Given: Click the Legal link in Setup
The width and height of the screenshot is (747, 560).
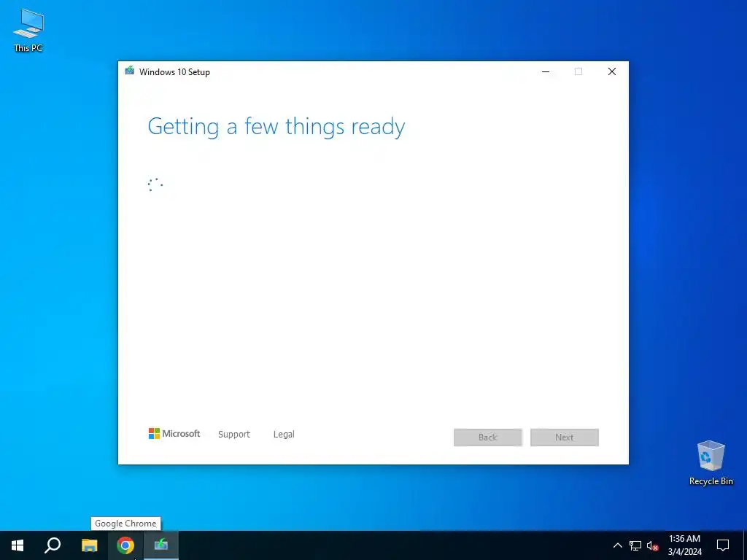Looking at the screenshot, I should click(284, 435).
